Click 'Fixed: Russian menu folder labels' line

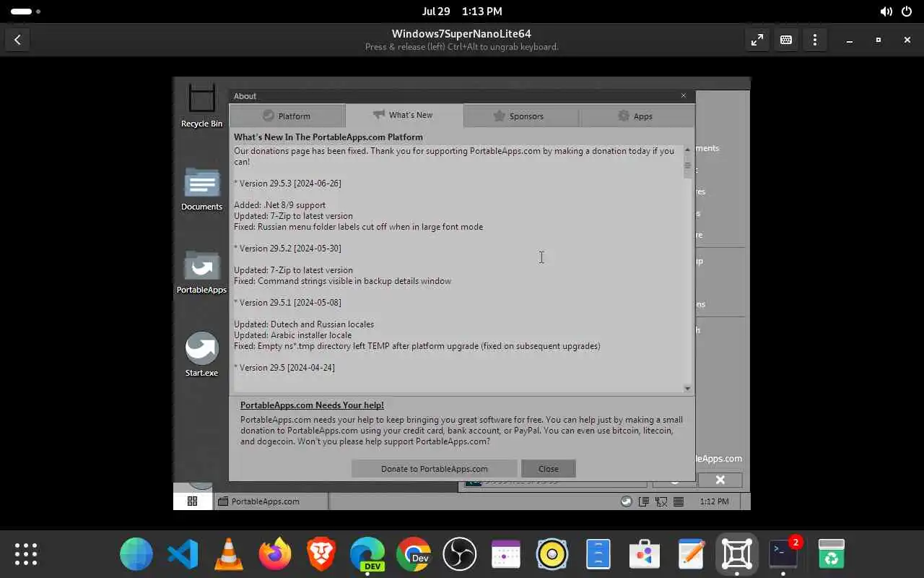click(358, 227)
